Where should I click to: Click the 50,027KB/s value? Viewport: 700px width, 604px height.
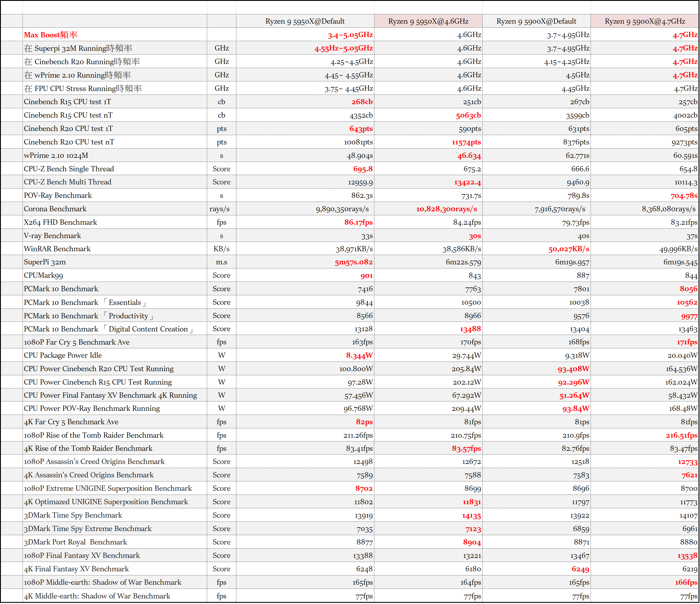point(569,249)
